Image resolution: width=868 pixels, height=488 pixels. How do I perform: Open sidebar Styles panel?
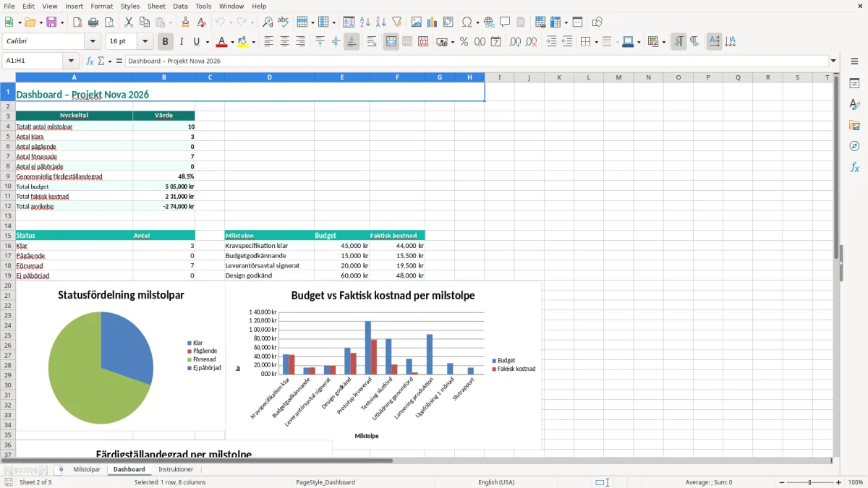click(854, 105)
